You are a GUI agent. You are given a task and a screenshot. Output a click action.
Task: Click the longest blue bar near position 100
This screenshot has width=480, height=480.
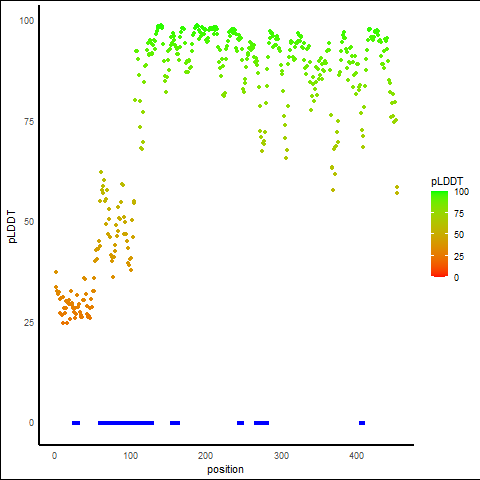126,423
